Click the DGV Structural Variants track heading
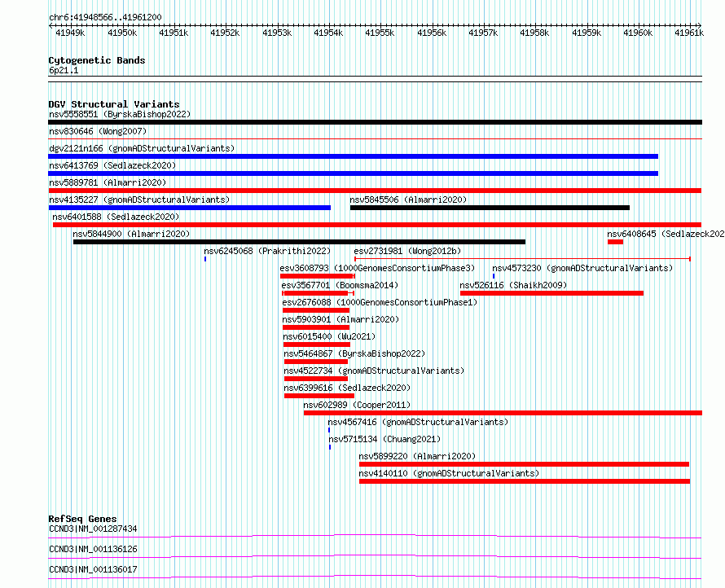725x588 pixels. coord(114,104)
